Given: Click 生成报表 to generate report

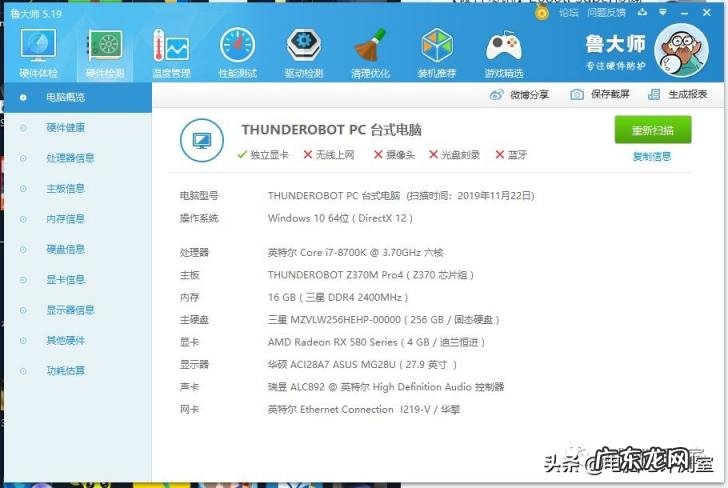Looking at the screenshot, I should click(677, 94).
